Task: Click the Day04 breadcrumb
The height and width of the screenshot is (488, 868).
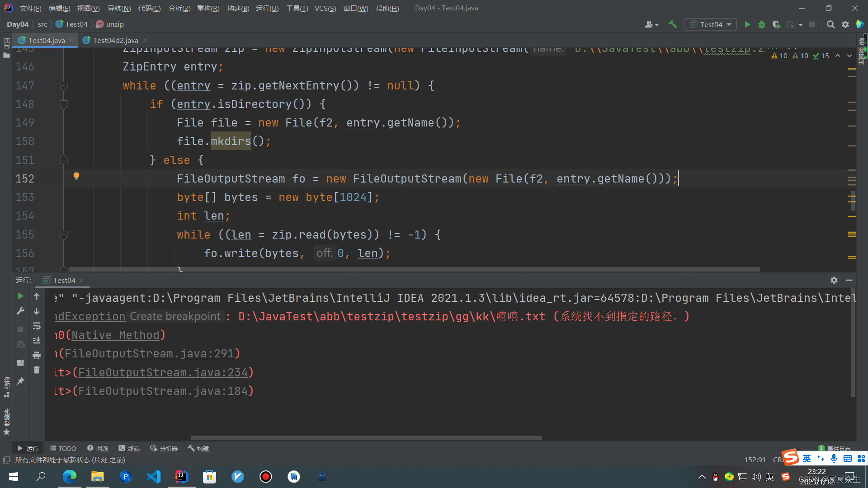Action: point(18,24)
